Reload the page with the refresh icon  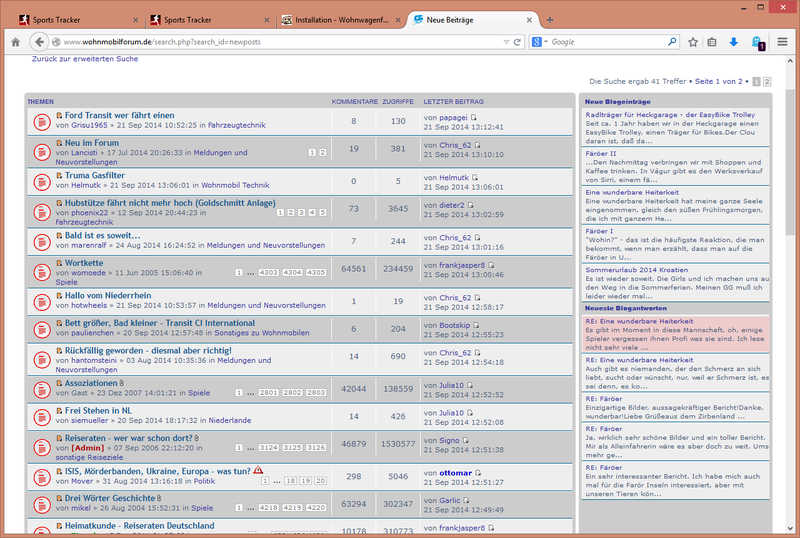[517, 42]
